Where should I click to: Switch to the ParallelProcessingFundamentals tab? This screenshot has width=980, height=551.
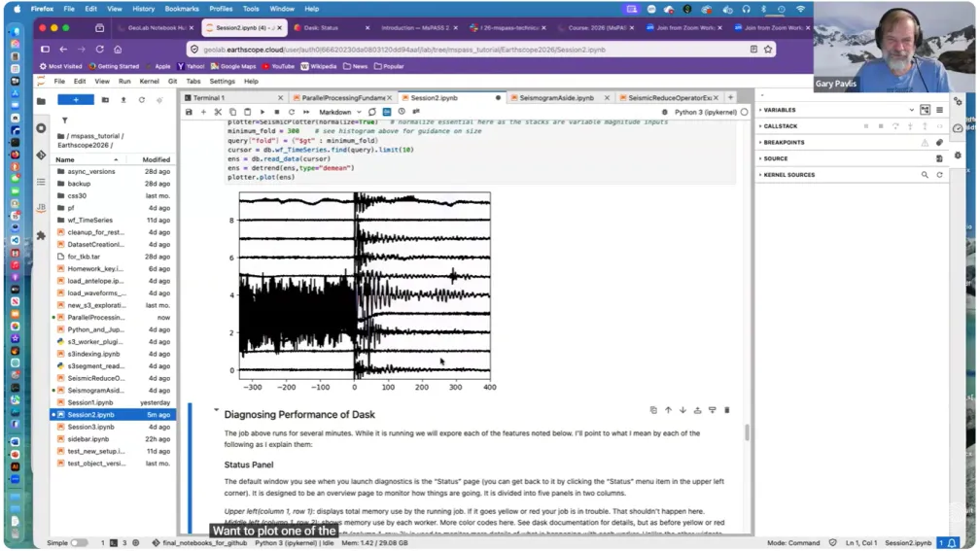pos(343,98)
